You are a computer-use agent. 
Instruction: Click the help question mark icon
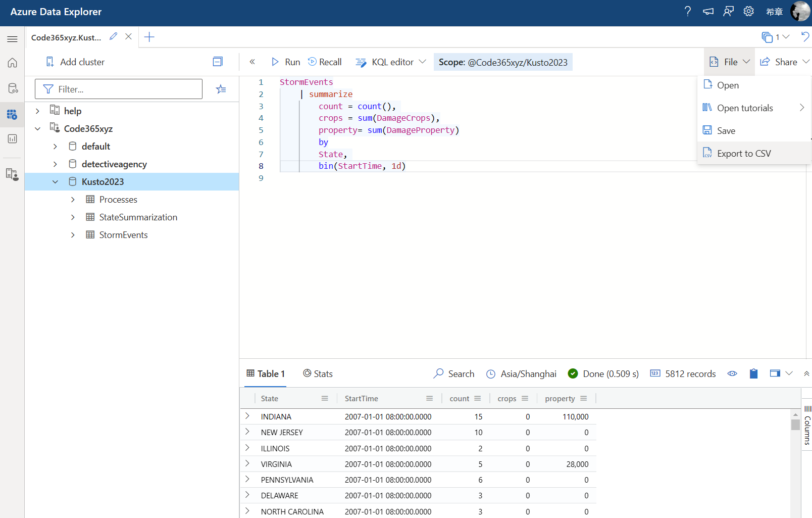(x=687, y=12)
